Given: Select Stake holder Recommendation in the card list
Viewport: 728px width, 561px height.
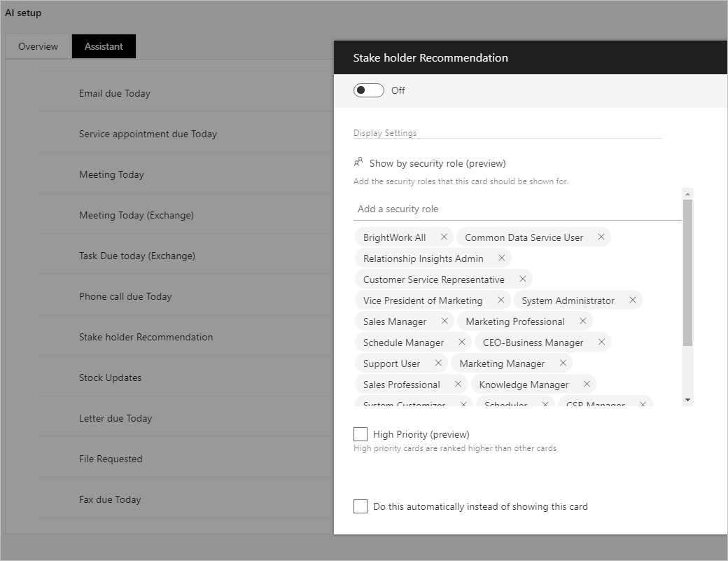Looking at the screenshot, I should coord(146,337).
